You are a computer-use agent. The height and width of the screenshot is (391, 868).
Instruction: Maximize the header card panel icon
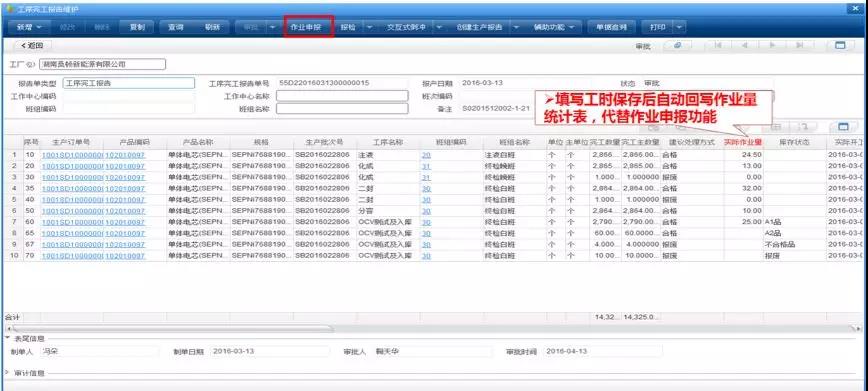[840, 46]
